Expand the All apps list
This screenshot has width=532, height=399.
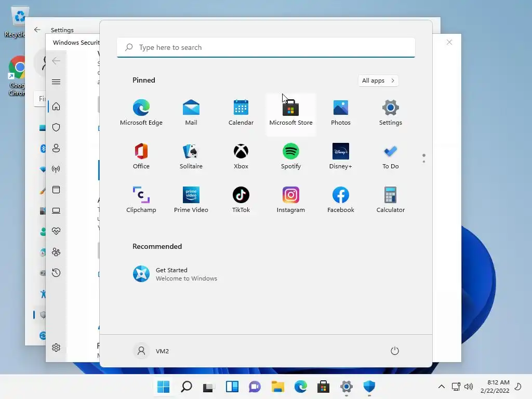click(378, 81)
